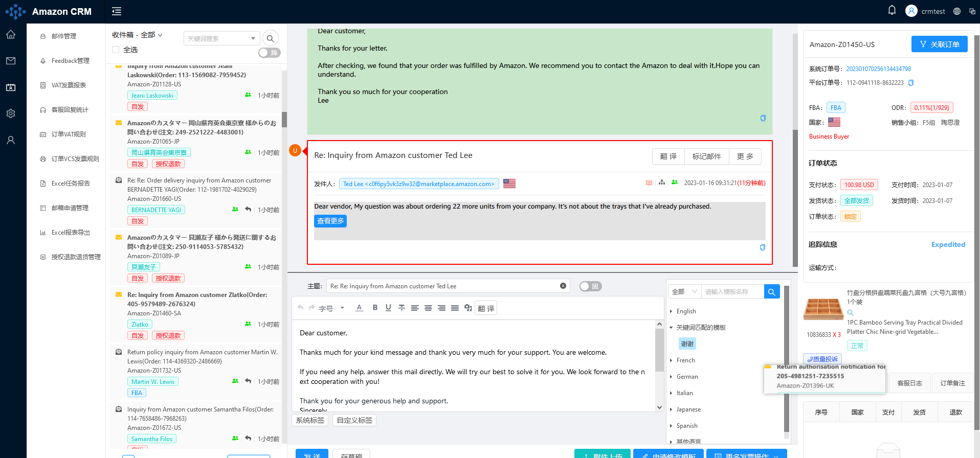Copy the platform order number 112-0941118-8632223
Image resolution: width=980 pixels, height=458 pixels.
coord(911,83)
